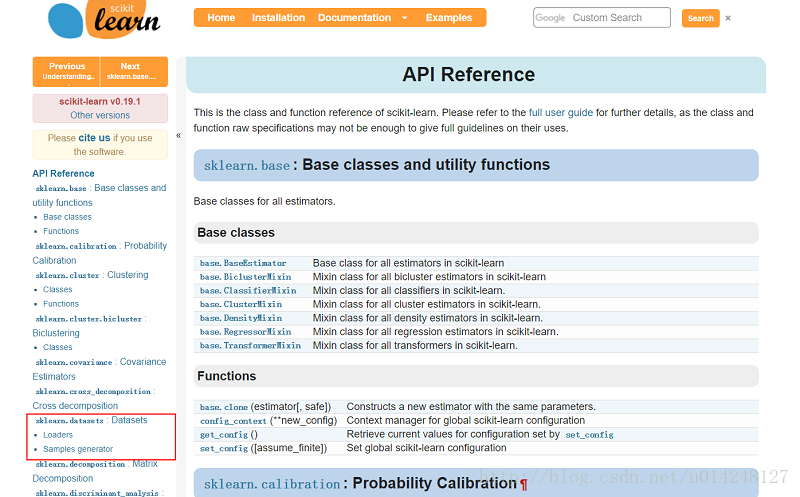Open the 'full user guide' link
Image resolution: width=800 pixels, height=497 pixels.
click(560, 113)
